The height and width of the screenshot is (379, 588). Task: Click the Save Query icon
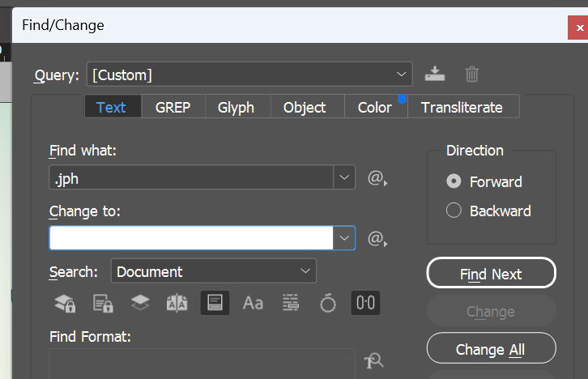(x=435, y=75)
